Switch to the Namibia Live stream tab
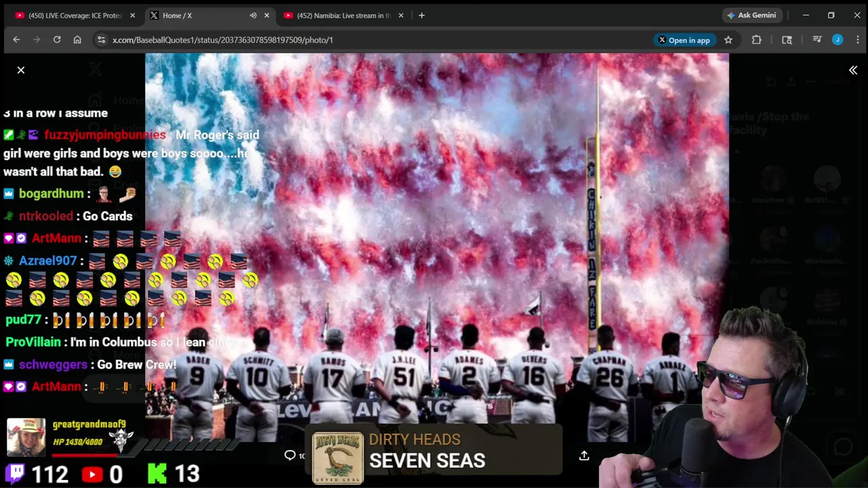This screenshot has height=488, width=868. click(343, 16)
